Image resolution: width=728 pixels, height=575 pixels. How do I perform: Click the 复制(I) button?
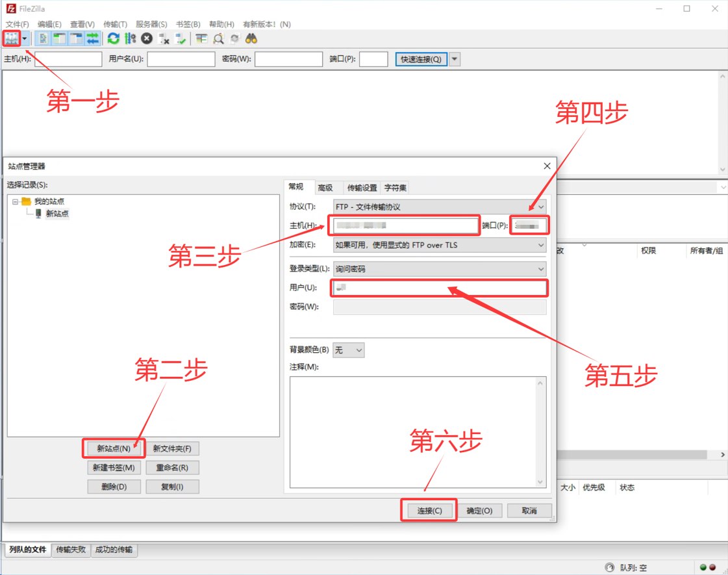pos(172,487)
